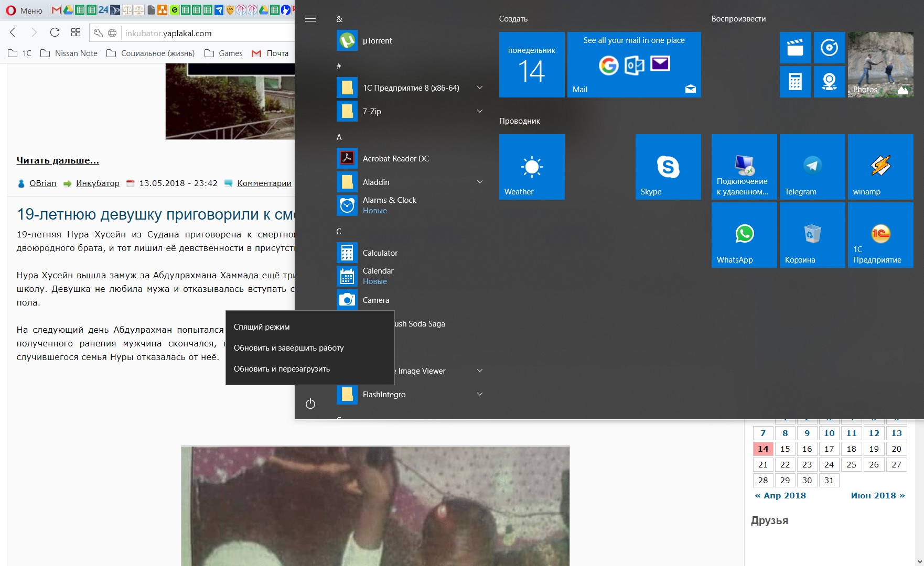924x566 pixels.
Task: Click the Проводник tile group header
Action: 520,121
